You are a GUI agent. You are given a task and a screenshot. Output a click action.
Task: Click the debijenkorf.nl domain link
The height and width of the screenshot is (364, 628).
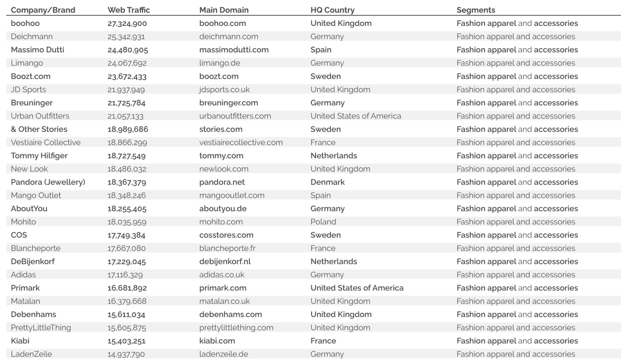click(x=225, y=261)
